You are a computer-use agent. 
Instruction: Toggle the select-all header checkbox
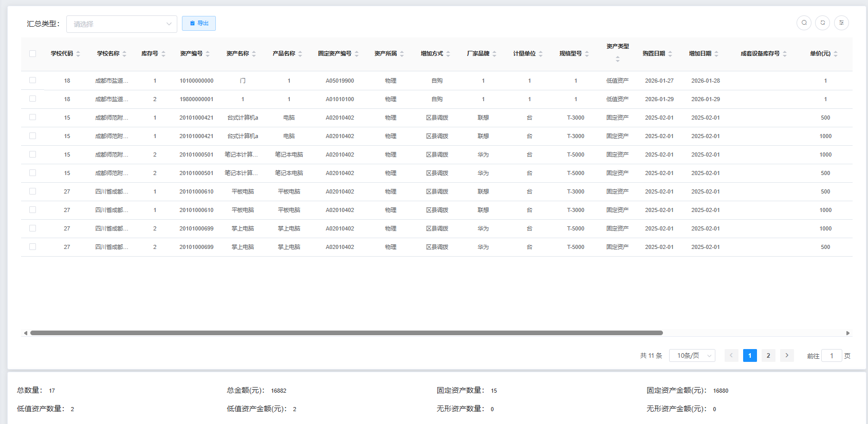[x=33, y=54]
